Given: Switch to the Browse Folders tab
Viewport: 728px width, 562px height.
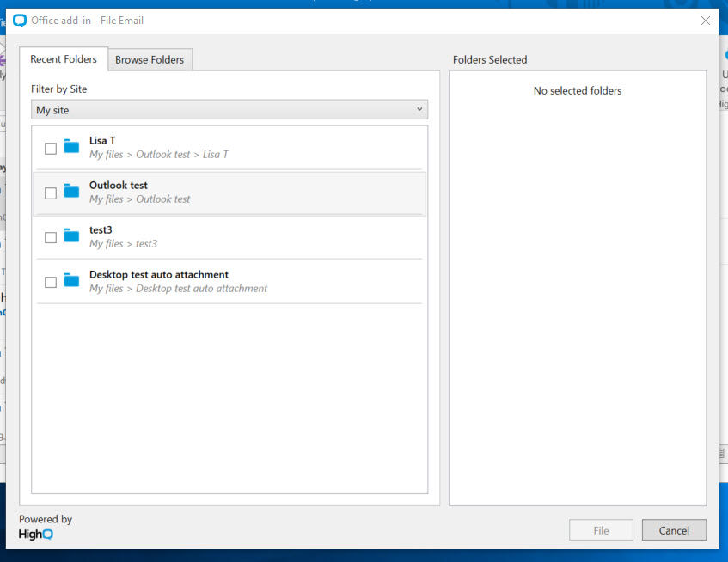Looking at the screenshot, I should 150,60.
